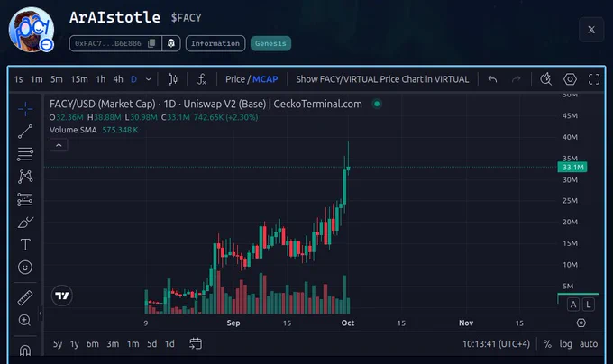Click the TradingView logo badge

(x=62, y=296)
